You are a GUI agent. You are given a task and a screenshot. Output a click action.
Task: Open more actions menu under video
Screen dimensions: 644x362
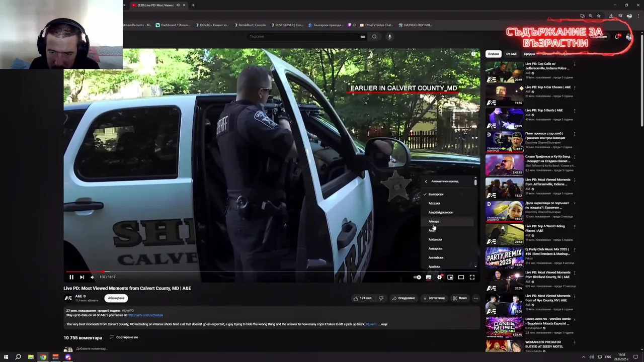[x=476, y=298]
